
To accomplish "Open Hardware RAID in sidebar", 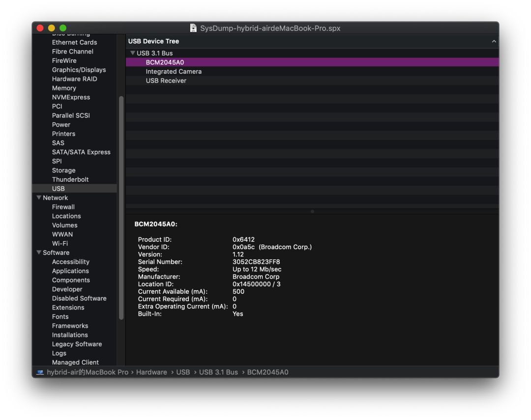I will 75,79.
